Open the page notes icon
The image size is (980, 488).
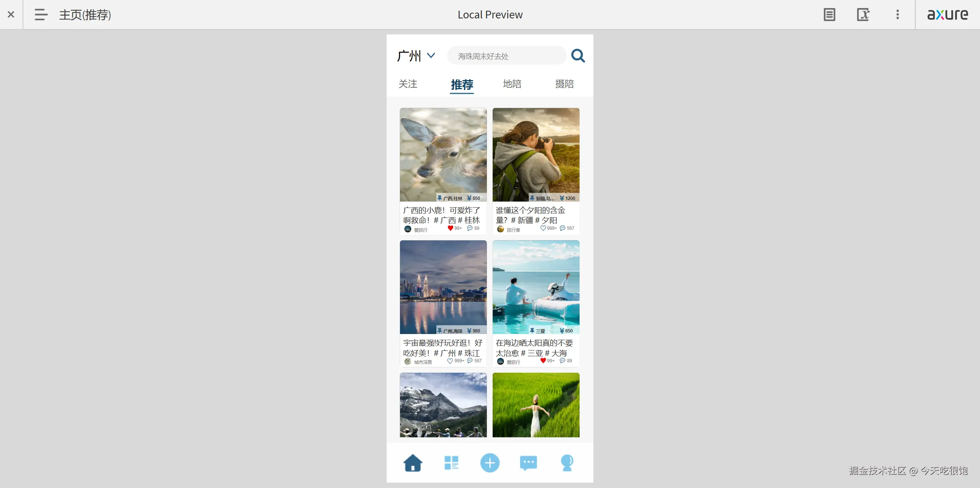point(829,15)
